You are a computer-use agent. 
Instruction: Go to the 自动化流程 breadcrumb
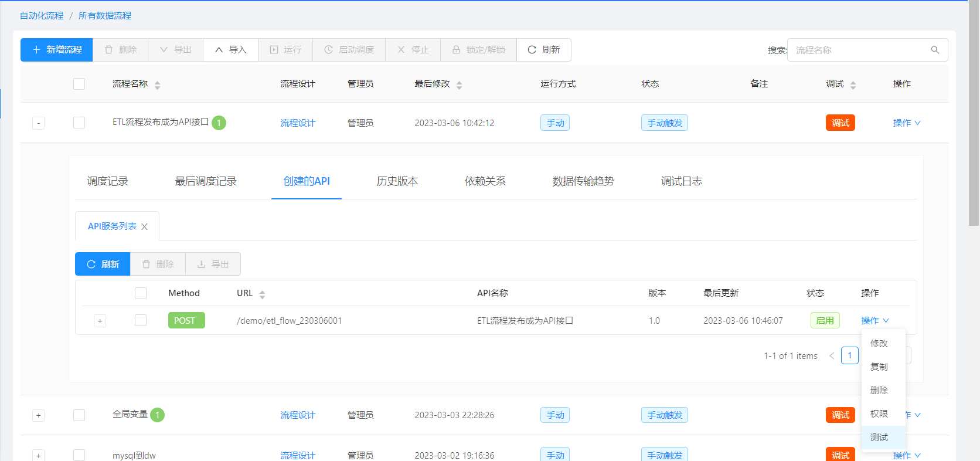42,16
